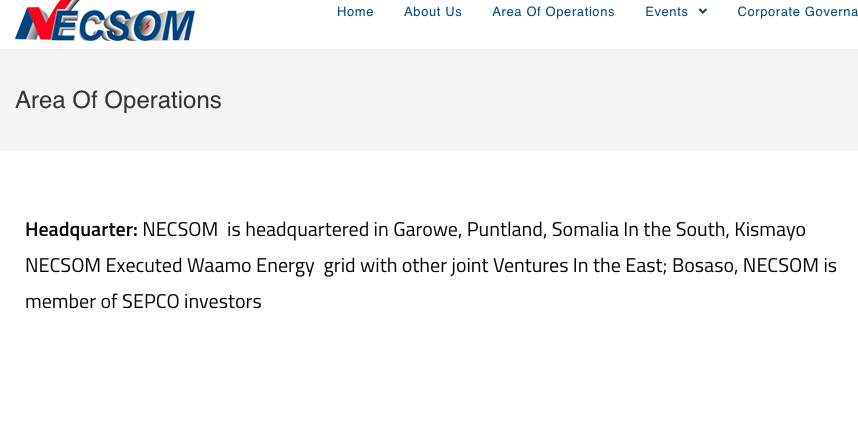Click the Area Of Operations page heading
858x422 pixels.
118,100
